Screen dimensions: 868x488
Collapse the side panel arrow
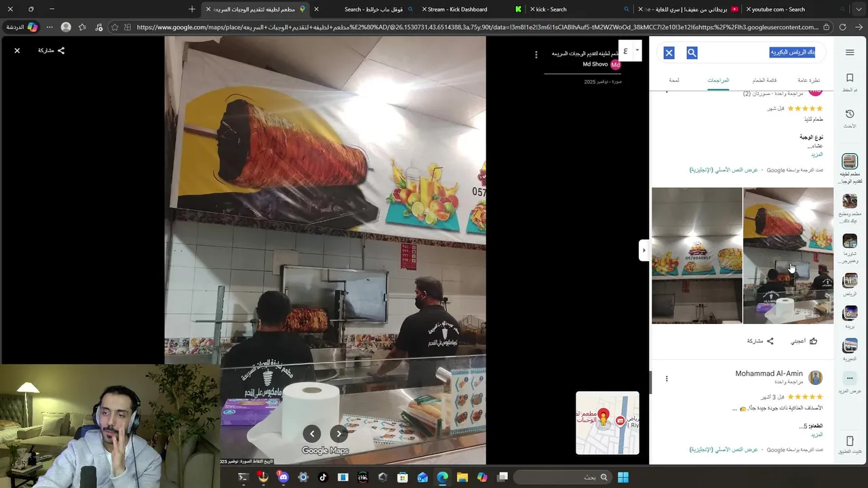(x=644, y=250)
